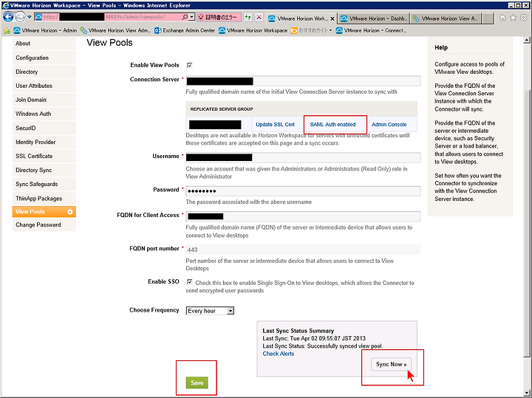Open the Admin Console link
532x398 pixels.
tap(389, 124)
